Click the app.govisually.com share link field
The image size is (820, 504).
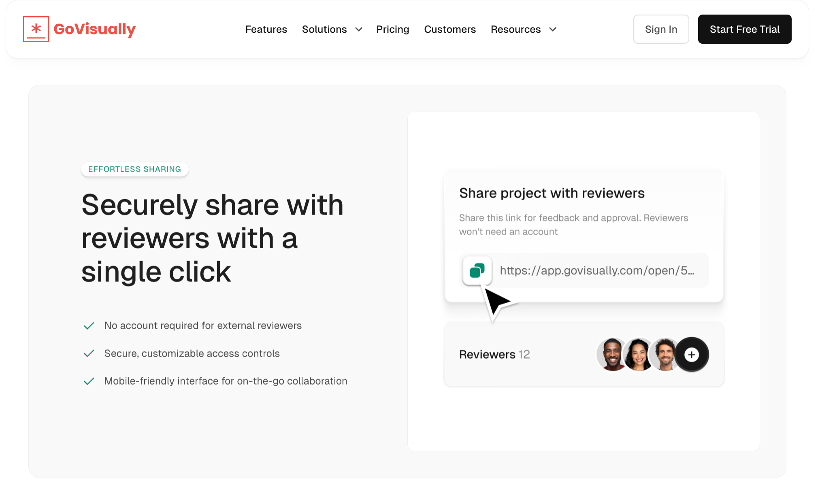point(595,270)
